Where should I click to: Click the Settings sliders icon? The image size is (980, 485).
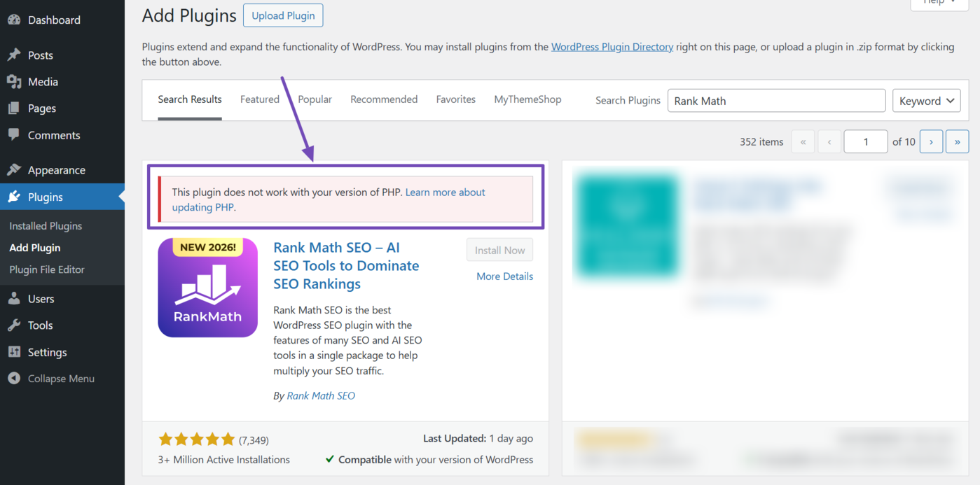point(14,352)
